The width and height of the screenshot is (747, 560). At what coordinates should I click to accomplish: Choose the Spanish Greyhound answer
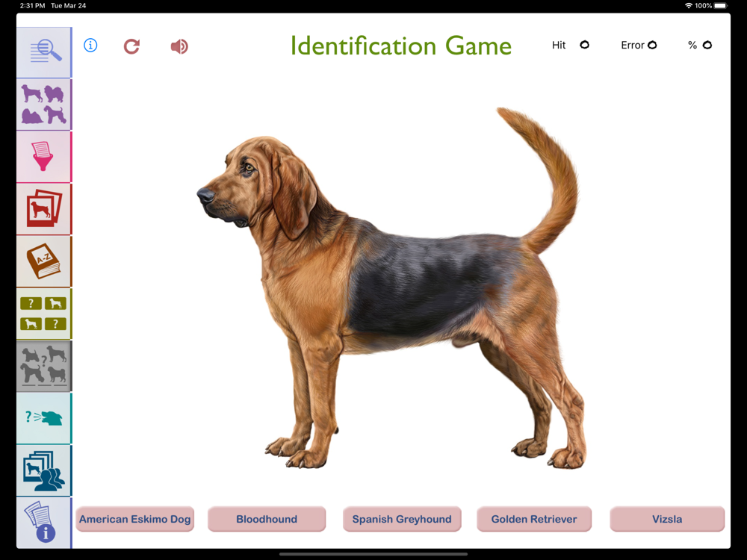[402, 519]
